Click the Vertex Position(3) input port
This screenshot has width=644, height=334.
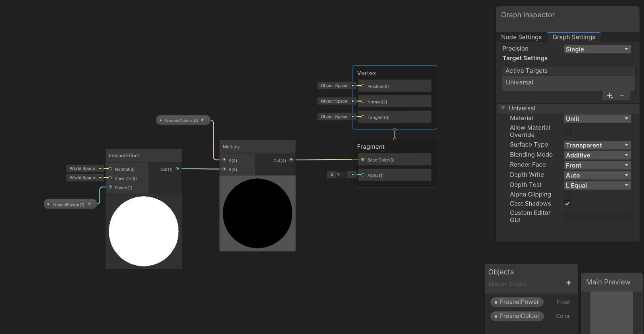(363, 86)
